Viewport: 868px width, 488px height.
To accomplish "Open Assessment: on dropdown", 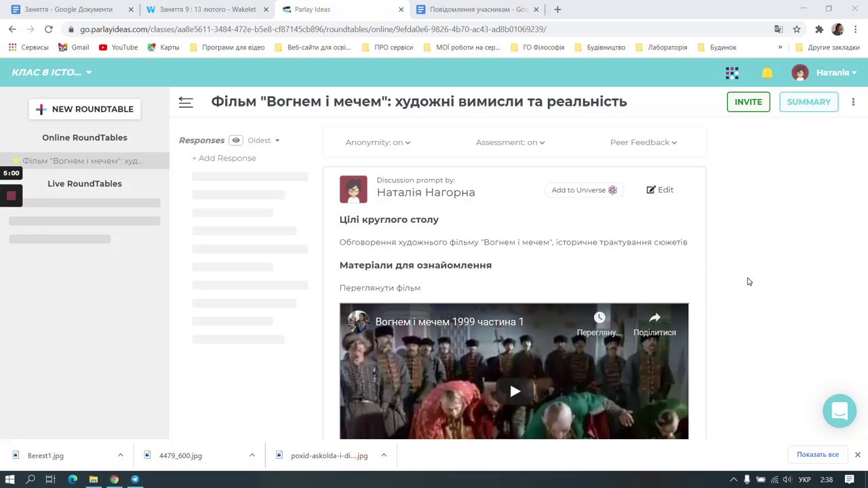I will pyautogui.click(x=510, y=142).
